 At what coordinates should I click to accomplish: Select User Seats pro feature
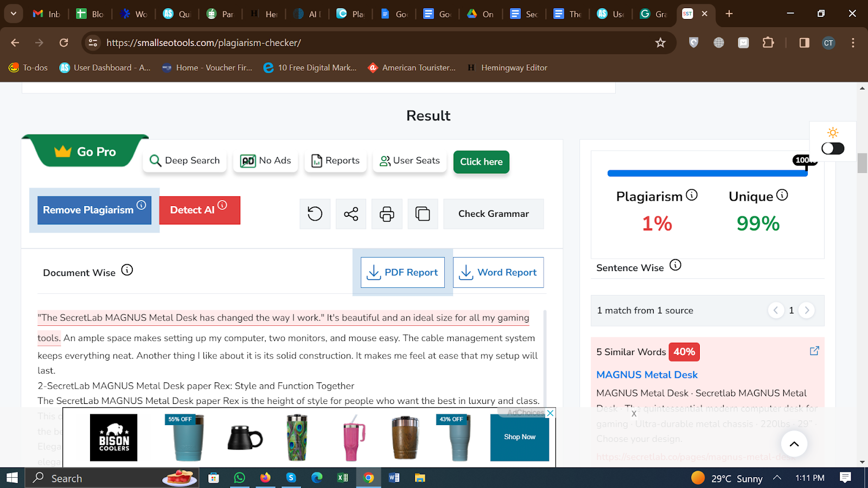click(410, 160)
